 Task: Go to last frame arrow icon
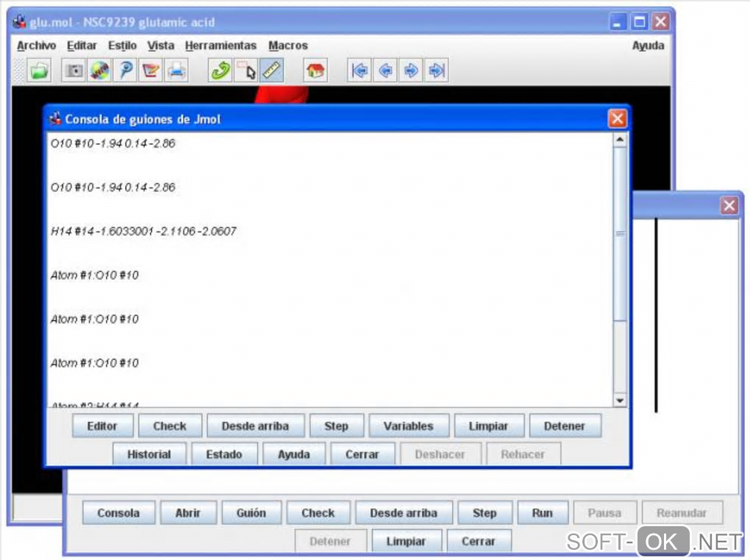pyautogui.click(x=436, y=71)
